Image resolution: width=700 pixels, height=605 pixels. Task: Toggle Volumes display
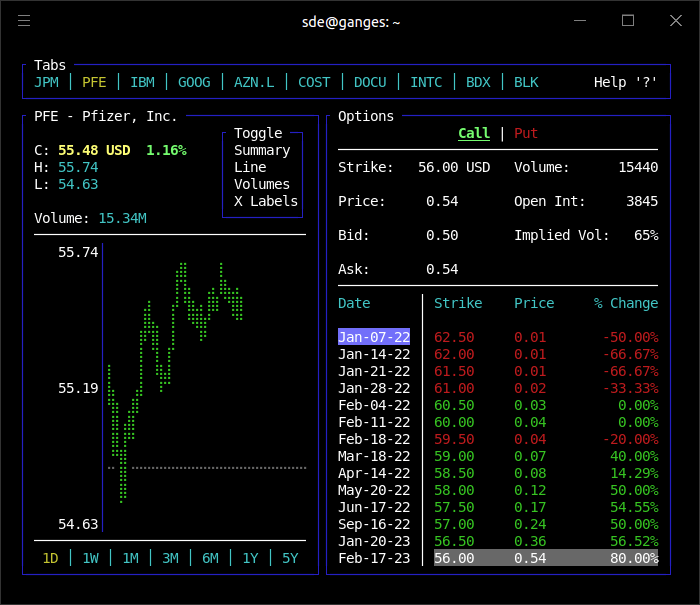(x=262, y=184)
